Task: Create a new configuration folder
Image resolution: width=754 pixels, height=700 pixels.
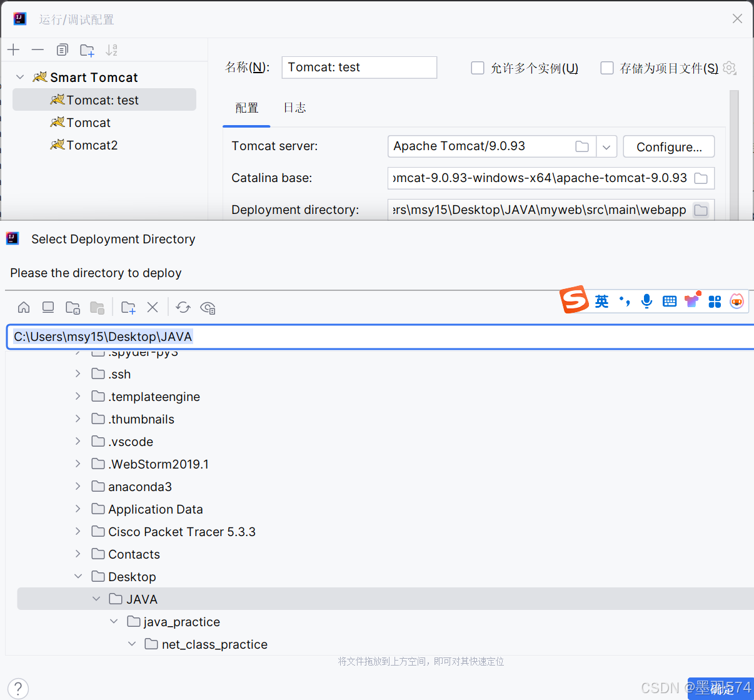Action: (x=87, y=50)
